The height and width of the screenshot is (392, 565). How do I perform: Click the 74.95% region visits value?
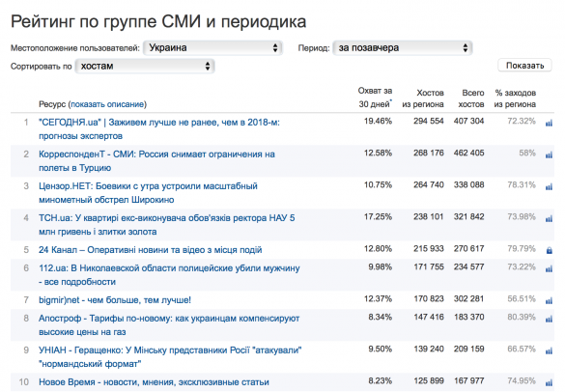pyautogui.click(x=522, y=380)
